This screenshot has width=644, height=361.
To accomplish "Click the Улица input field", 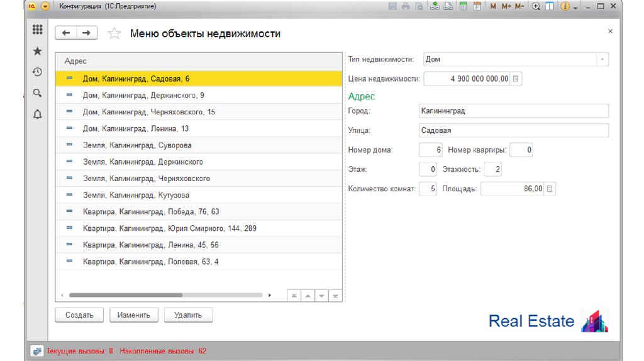I will (513, 130).
